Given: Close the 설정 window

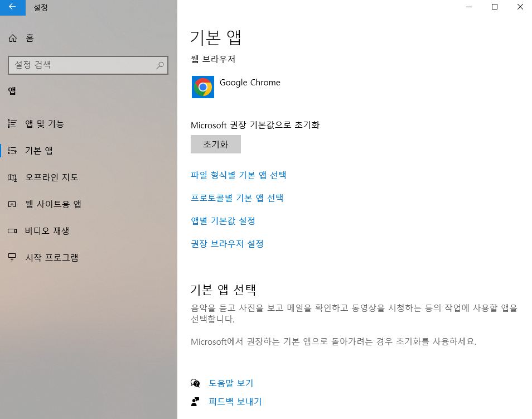Looking at the screenshot, I should [x=520, y=7].
